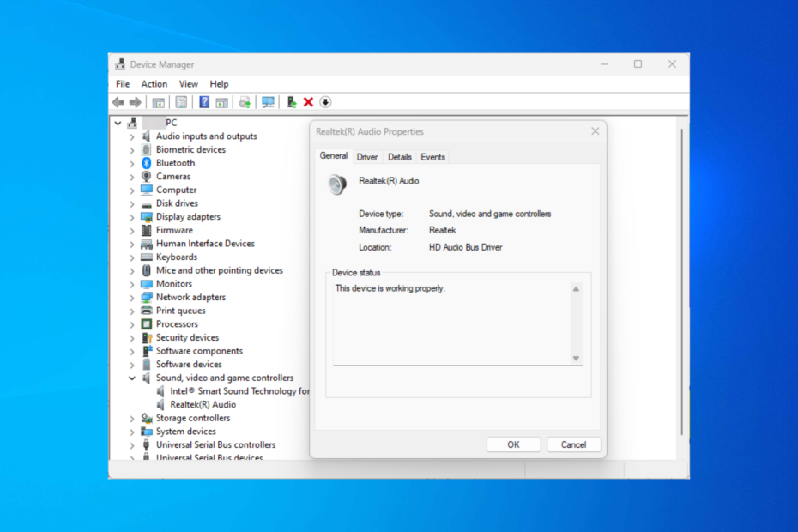This screenshot has height=532, width=798.
Task: Click the Show/Hide Console Tree toolbar icon
Action: click(x=160, y=101)
